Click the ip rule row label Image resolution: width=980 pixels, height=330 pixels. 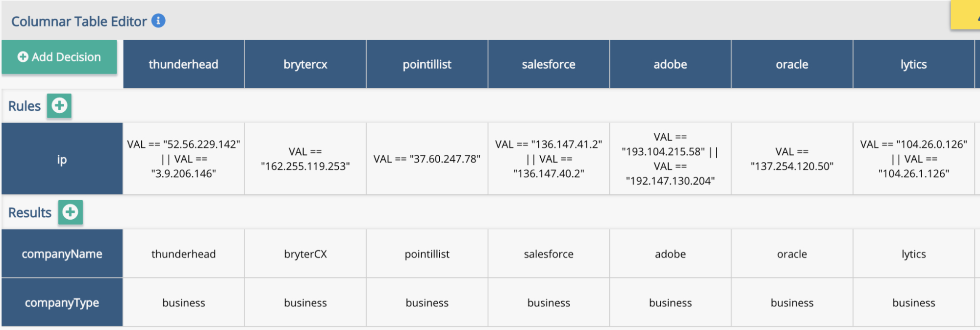(62, 158)
